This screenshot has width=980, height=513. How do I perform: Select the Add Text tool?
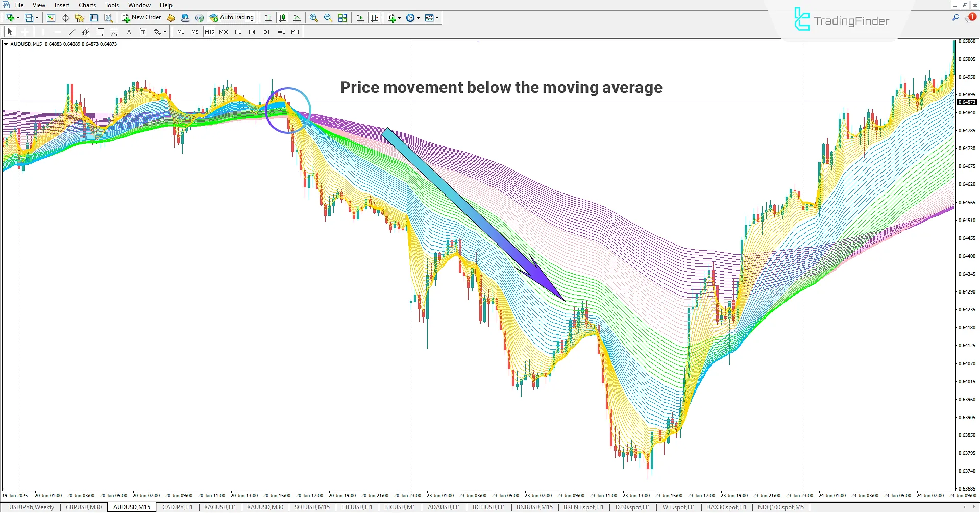129,31
